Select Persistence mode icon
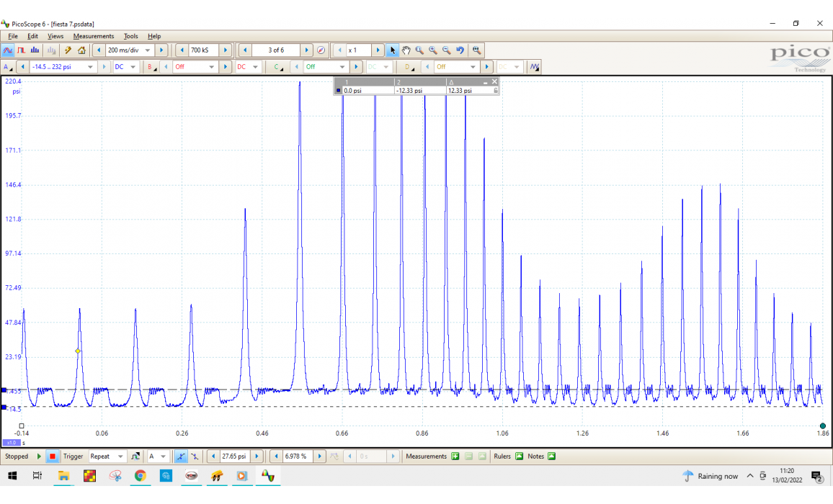 point(22,50)
